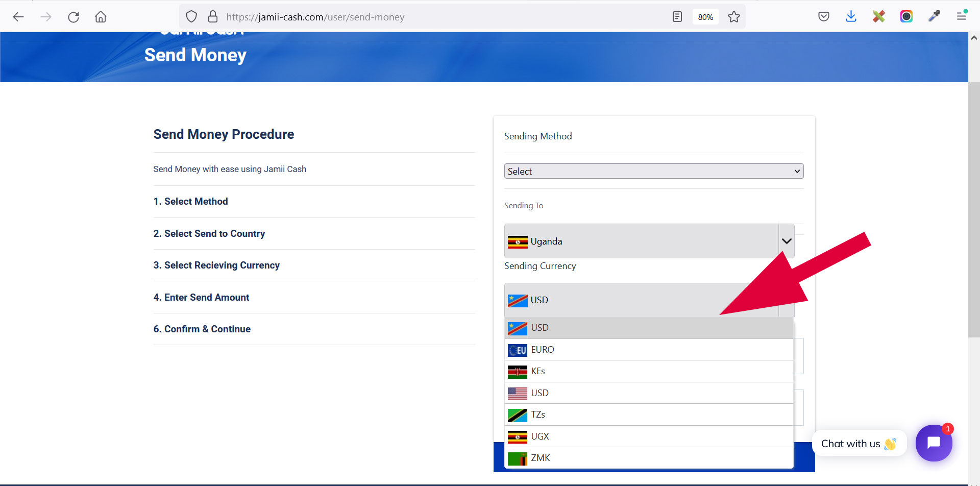Open the Firefox downloads panel

pyautogui.click(x=851, y=17)
